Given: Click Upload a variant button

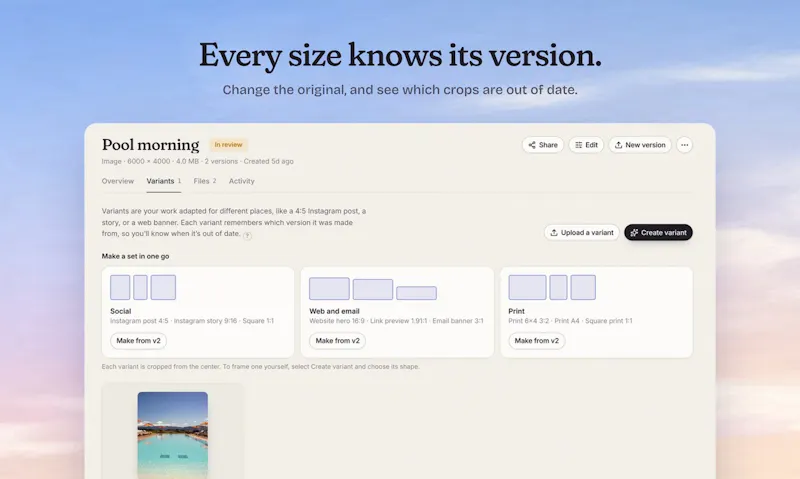Looking at the screenshot, I should coord(582,233).
